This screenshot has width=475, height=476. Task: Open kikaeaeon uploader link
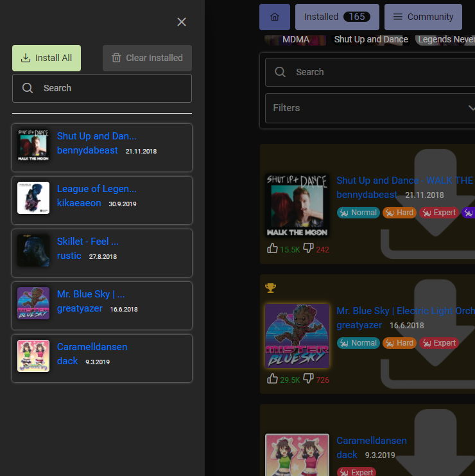79,203
